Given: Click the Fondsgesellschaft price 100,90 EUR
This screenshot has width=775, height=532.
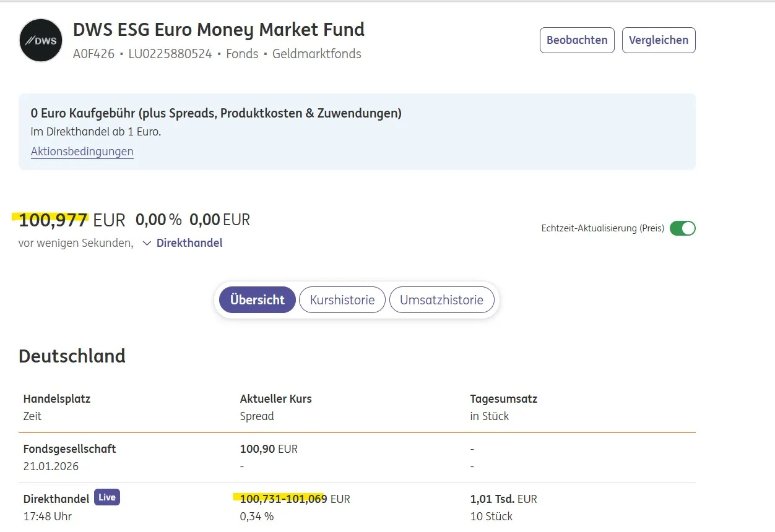Looking at the screenshot, I should 269,449.
